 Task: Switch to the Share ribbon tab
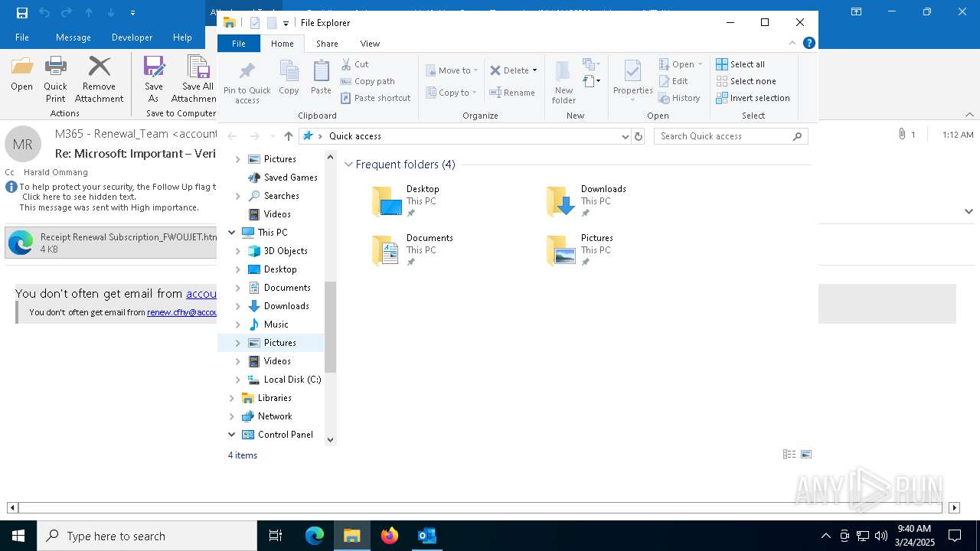(x=327, y=44)
